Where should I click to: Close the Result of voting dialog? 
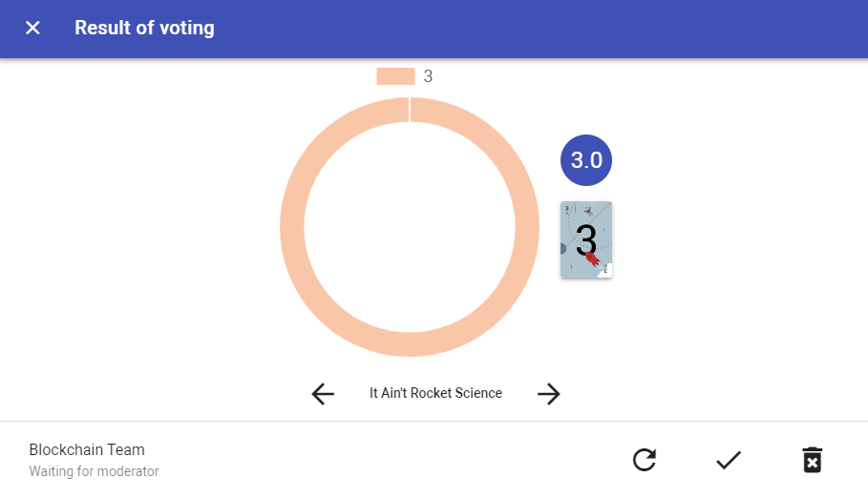pyautogui.click(x=32, y=28)
